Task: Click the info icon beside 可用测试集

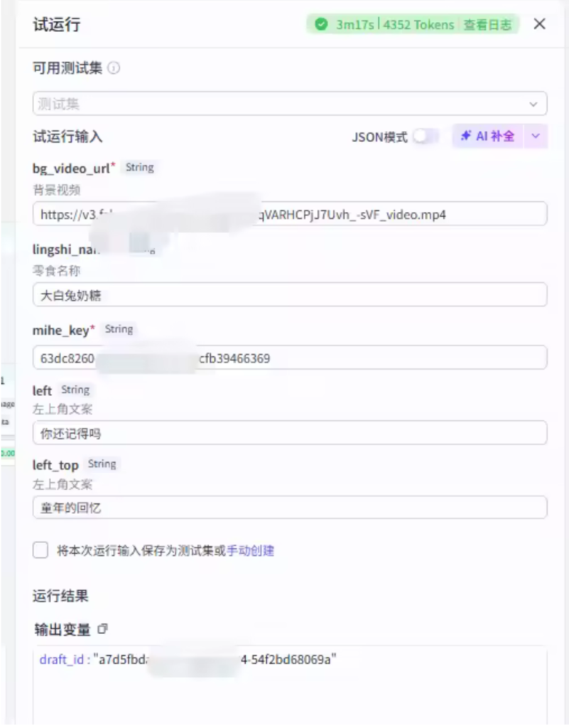Action: coord(114,69)
